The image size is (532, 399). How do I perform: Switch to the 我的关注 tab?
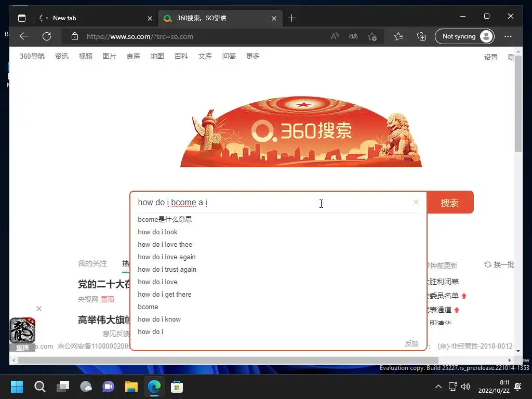point(92,263)
